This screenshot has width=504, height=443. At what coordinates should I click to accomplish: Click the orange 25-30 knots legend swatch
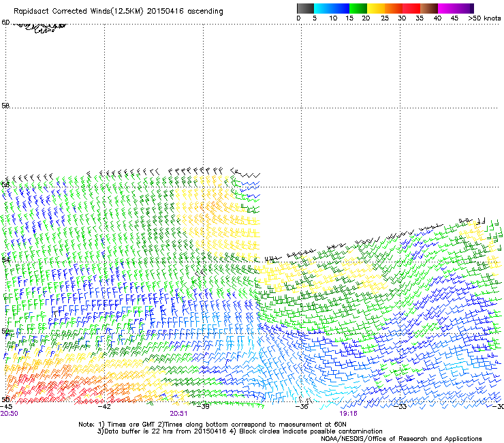click(x=394, y=8)
